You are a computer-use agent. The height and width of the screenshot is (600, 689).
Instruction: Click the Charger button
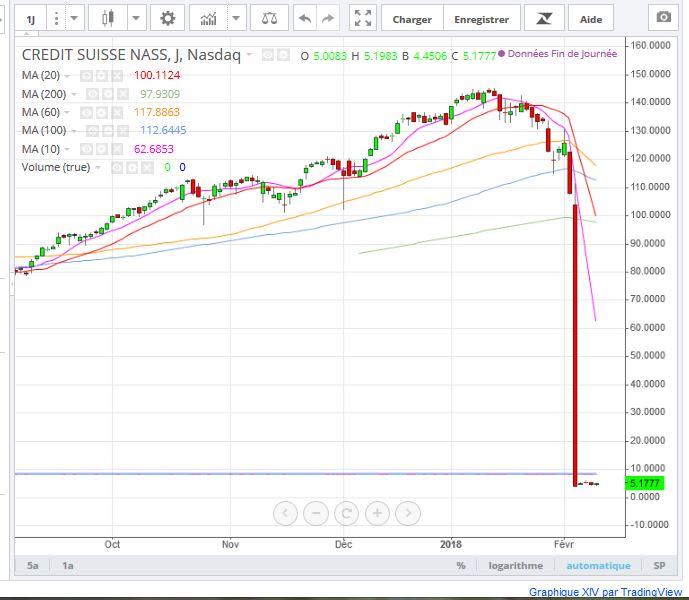412,19
